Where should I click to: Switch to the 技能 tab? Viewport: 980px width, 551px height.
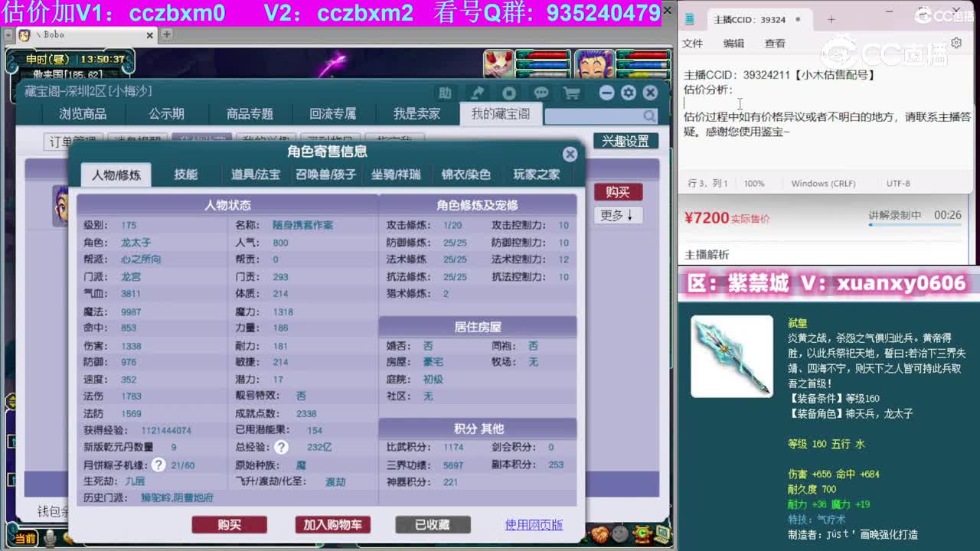186,174
